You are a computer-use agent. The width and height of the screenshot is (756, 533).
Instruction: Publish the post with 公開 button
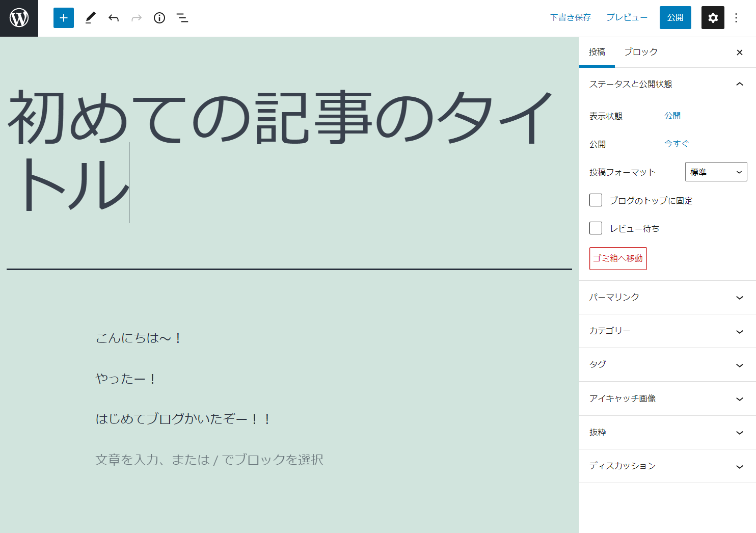point(676,17)
